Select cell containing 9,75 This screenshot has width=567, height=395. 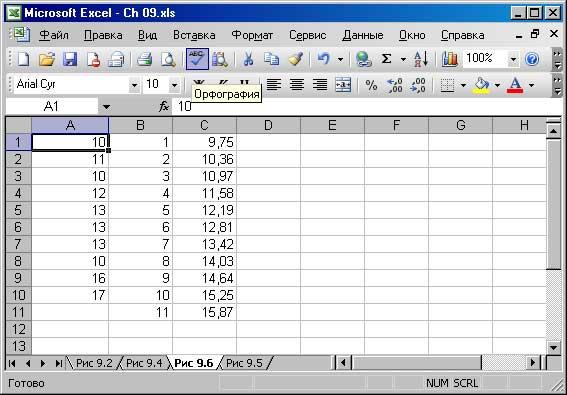(x=204, y=142)
